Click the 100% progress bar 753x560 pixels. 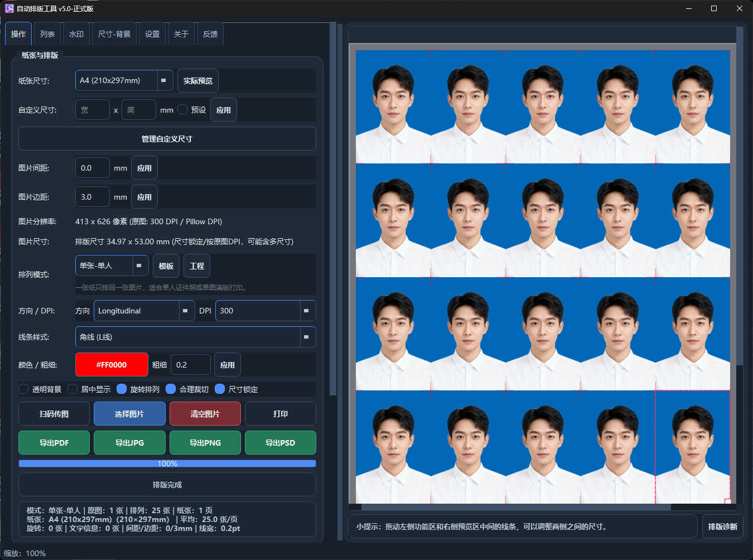[x=167, y=464]
